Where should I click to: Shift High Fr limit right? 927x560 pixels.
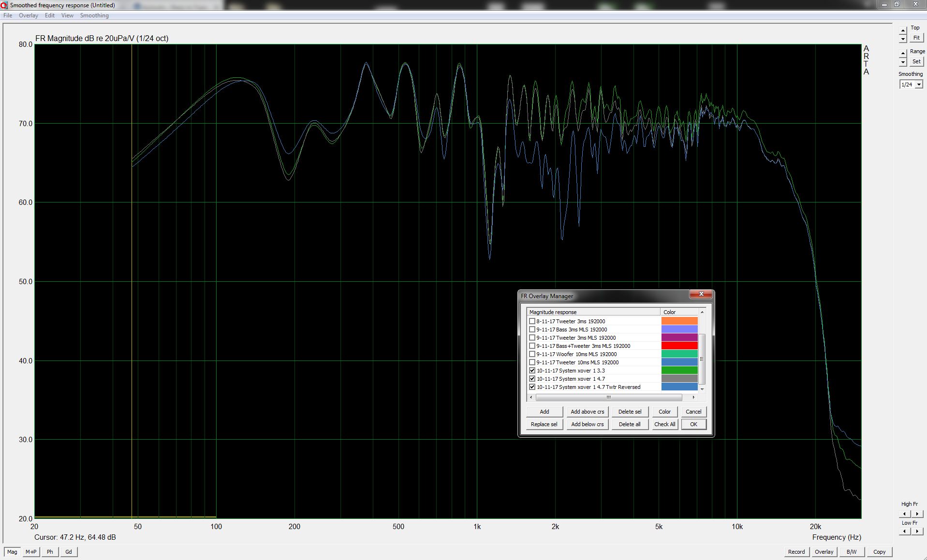[917, 514]
